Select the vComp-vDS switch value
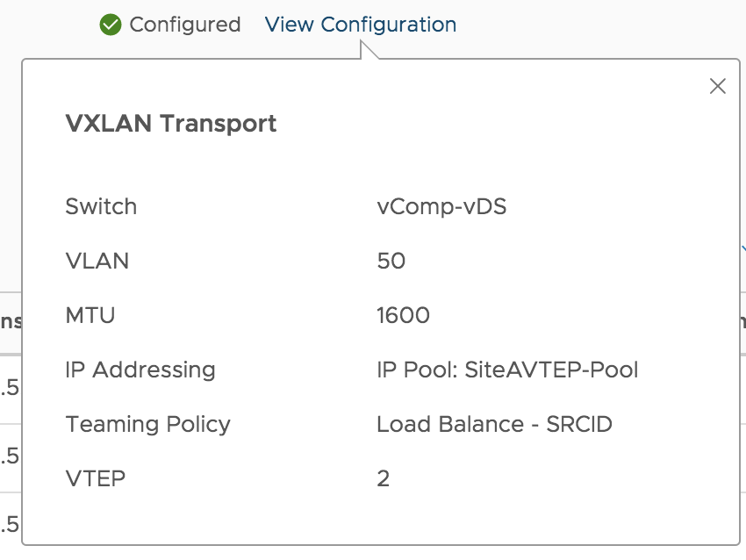 point(441,207)
